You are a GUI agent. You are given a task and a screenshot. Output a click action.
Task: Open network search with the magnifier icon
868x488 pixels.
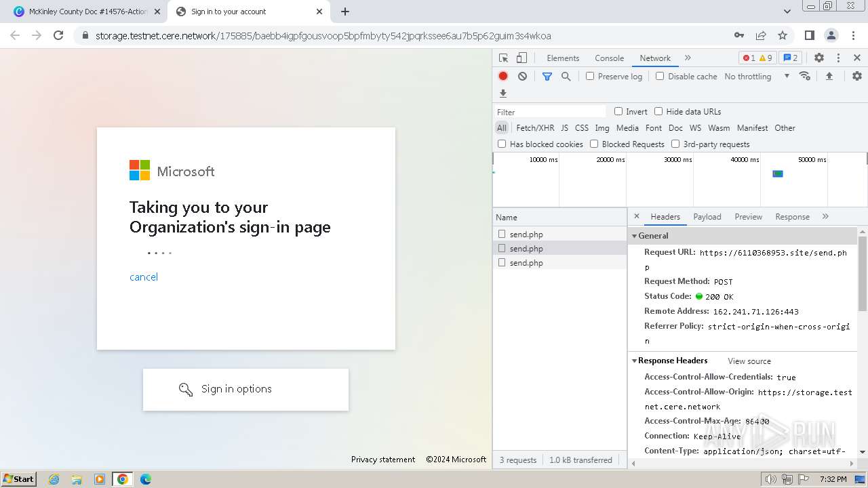coord(566,77)
